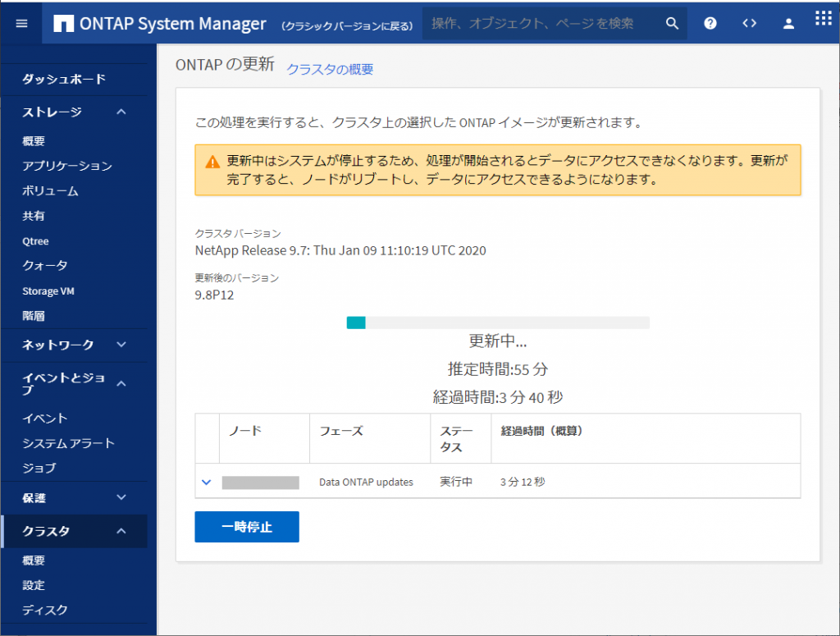Image resolution: width=840 pixels, height=636 pixels.
Task: Open the API log code brackets icon
Action: point(750,24)
